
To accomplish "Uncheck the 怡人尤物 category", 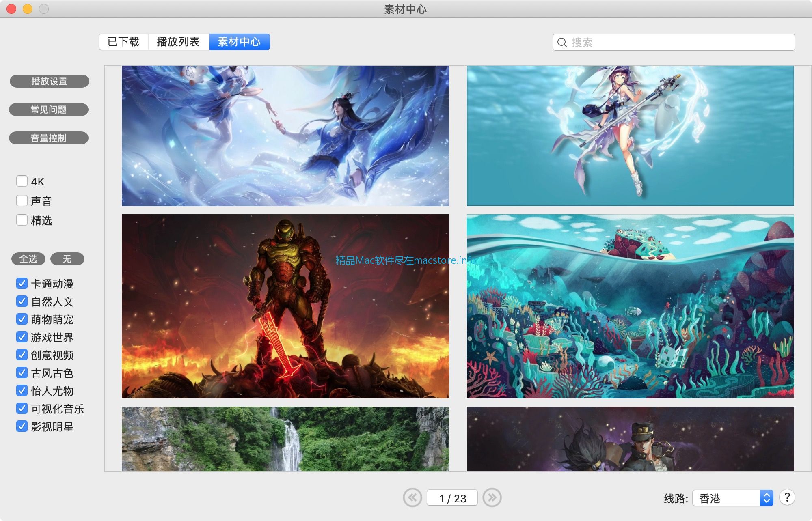I will [22, 390].
